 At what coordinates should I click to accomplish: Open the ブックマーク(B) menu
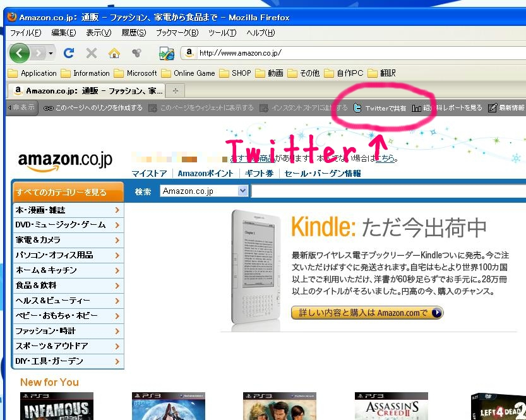177,33
